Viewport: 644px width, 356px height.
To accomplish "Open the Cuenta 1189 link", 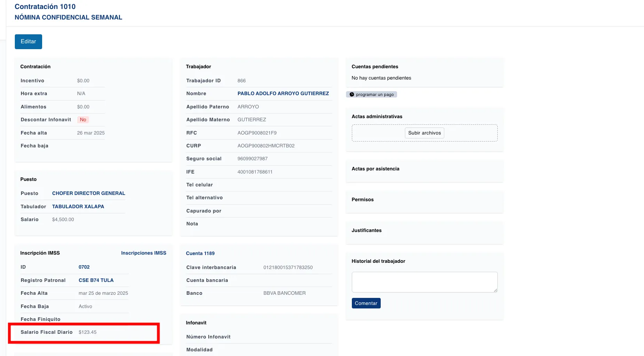I will pyautogui.click(x=200, y=253).
